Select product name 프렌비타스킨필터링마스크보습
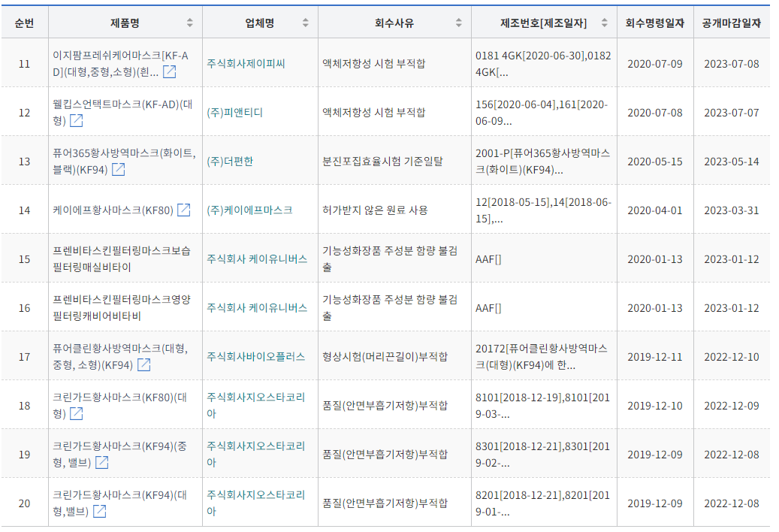The image size is (779, 532). point(122,258)
